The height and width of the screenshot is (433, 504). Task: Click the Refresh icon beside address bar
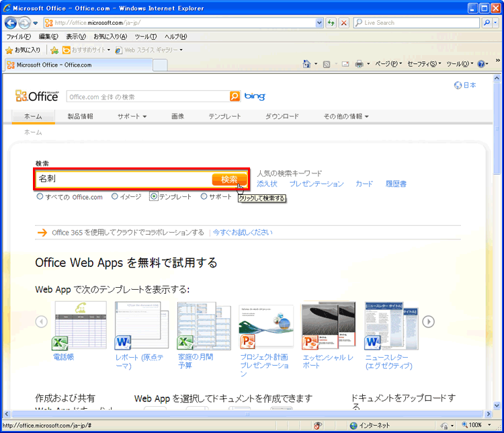tap(331, 23)
